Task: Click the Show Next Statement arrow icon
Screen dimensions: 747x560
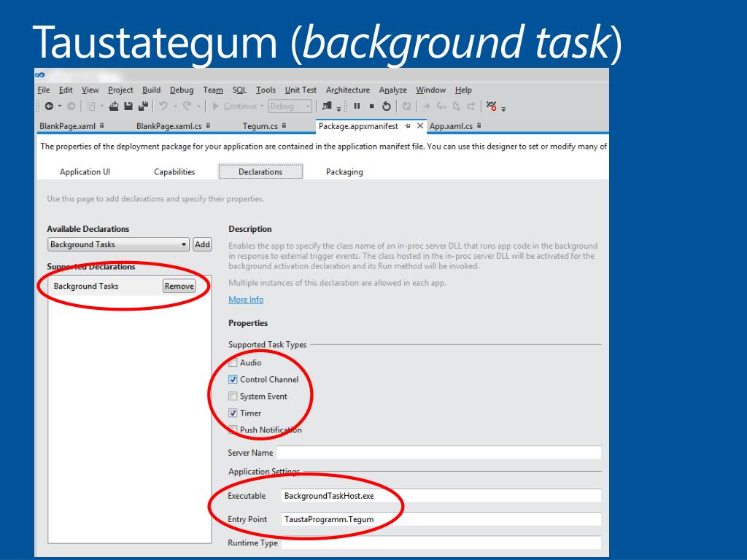Action: pos(426,106)
